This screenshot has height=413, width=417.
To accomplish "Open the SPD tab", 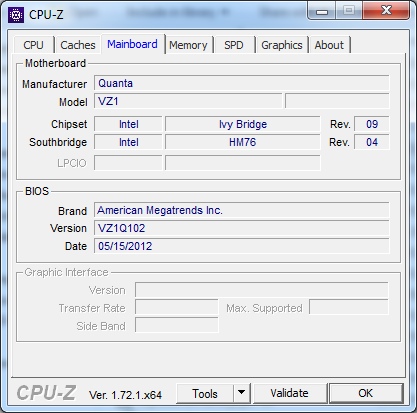I will (x=234, y=45).
